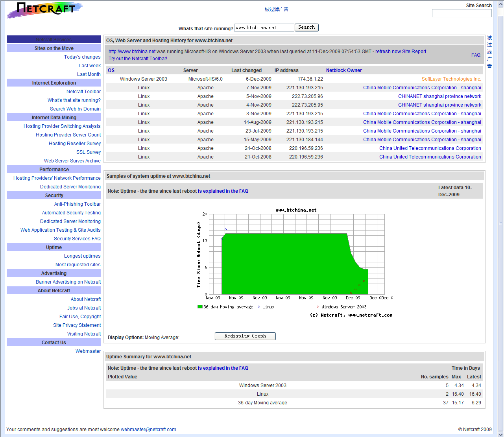Open Automated Security Testing link
Screen dimensions: 504x437
click(x=71, y=213)
